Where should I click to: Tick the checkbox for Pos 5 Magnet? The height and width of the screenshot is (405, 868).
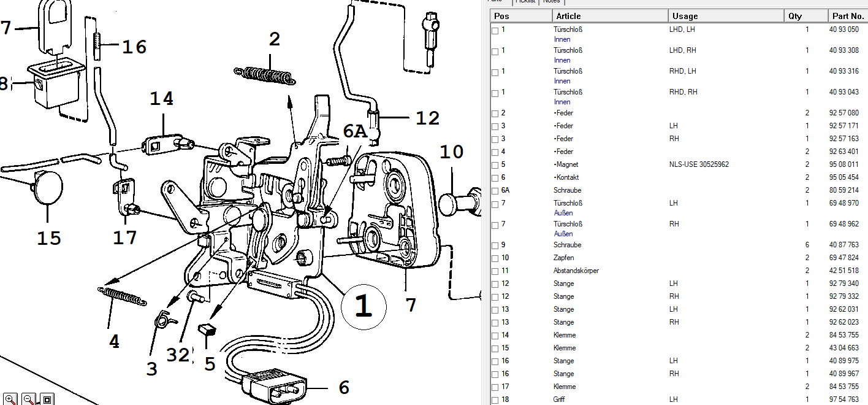tap(495, 165)
